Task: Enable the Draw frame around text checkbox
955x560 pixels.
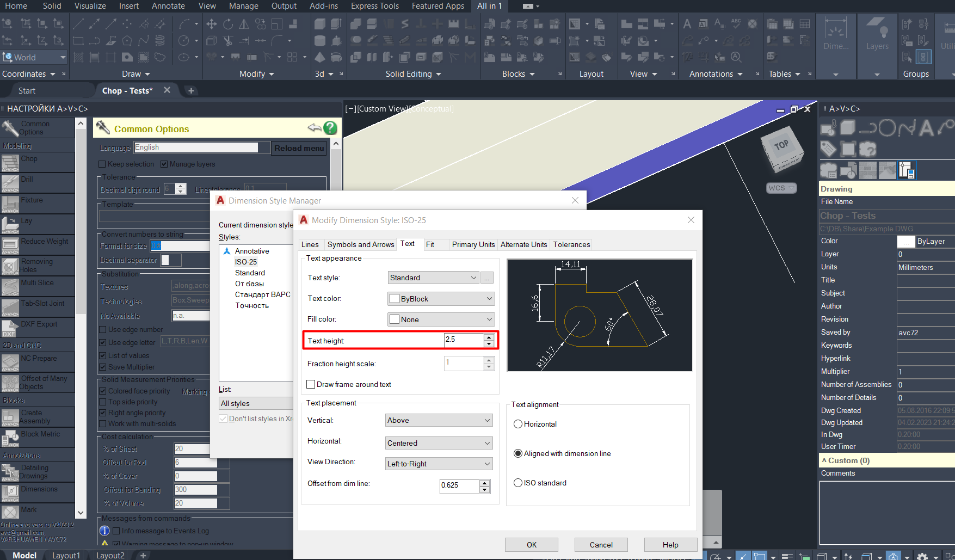Action: click(x=311, y=384)
